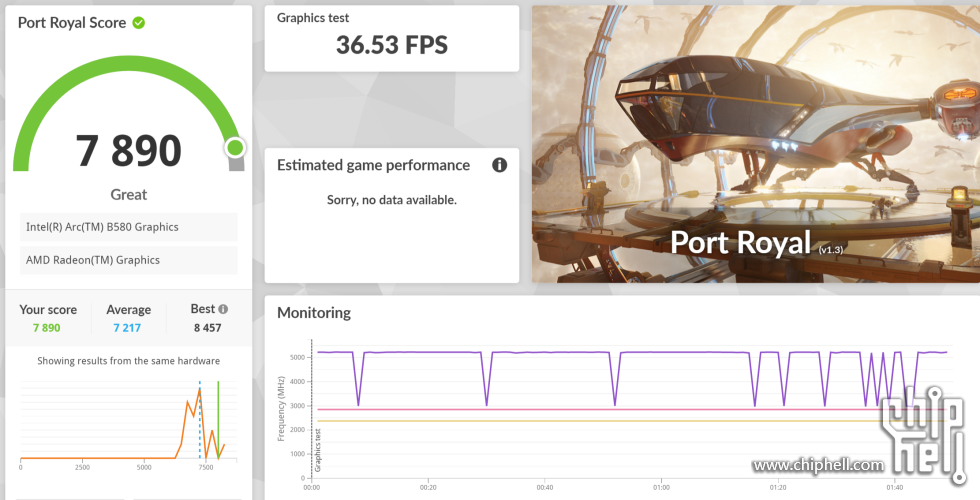Screen dimensions: 980x500
Task: Open the Estimated game performance info icon
Action: click(x=499, y=165)
